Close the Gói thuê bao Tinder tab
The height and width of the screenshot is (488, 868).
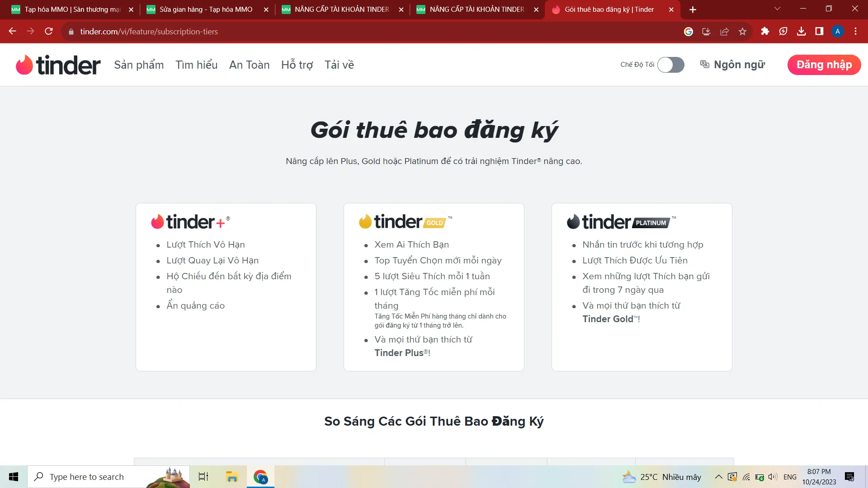[x=671, y=9]
